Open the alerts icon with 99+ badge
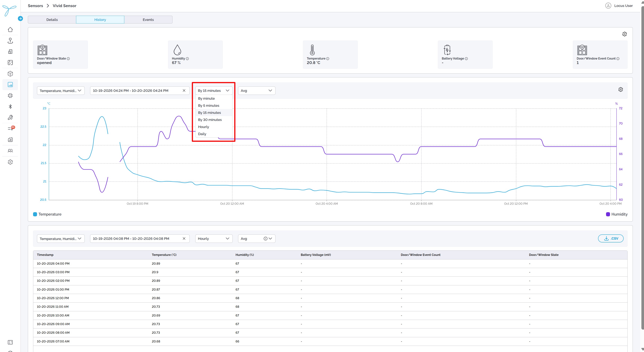 click(11, 128)
